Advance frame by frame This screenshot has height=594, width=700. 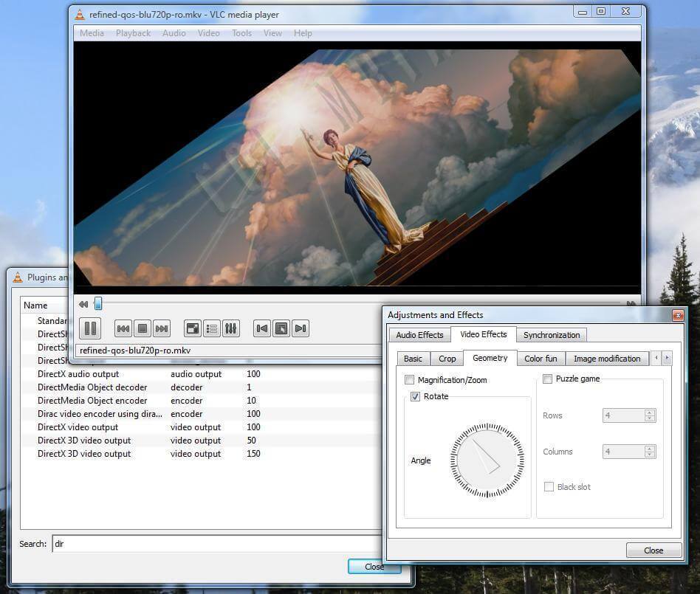300,328
